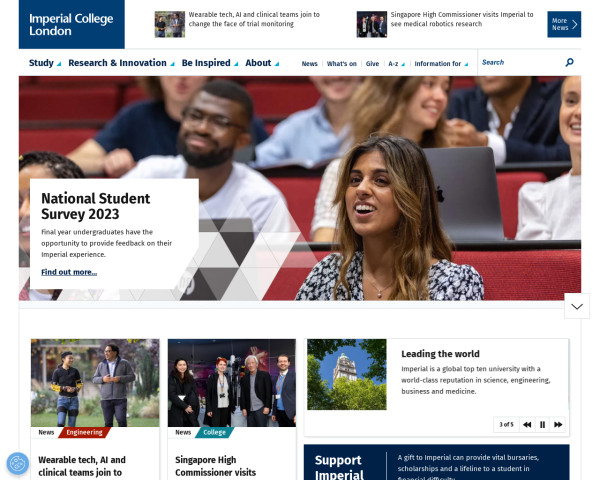Viewport: 600px width, 480px height.
Task: Click in the Search input field
Action: point(520,62)
